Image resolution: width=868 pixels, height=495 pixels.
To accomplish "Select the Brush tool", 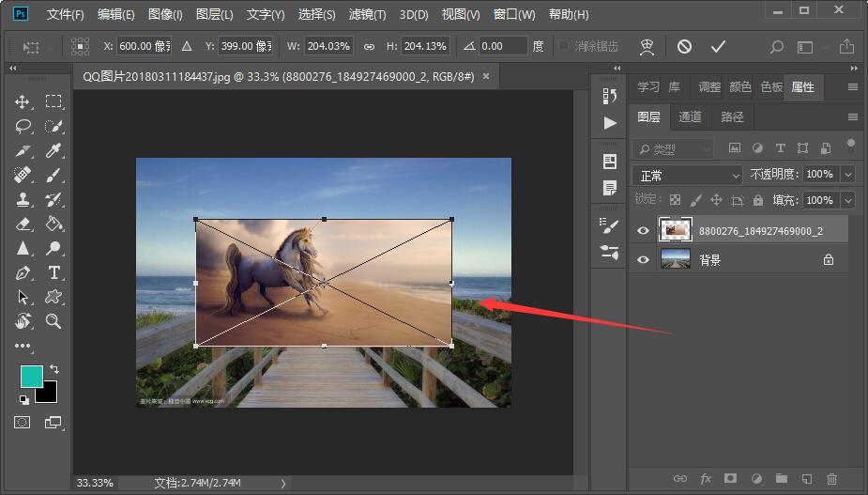I will tap(53, 175).
